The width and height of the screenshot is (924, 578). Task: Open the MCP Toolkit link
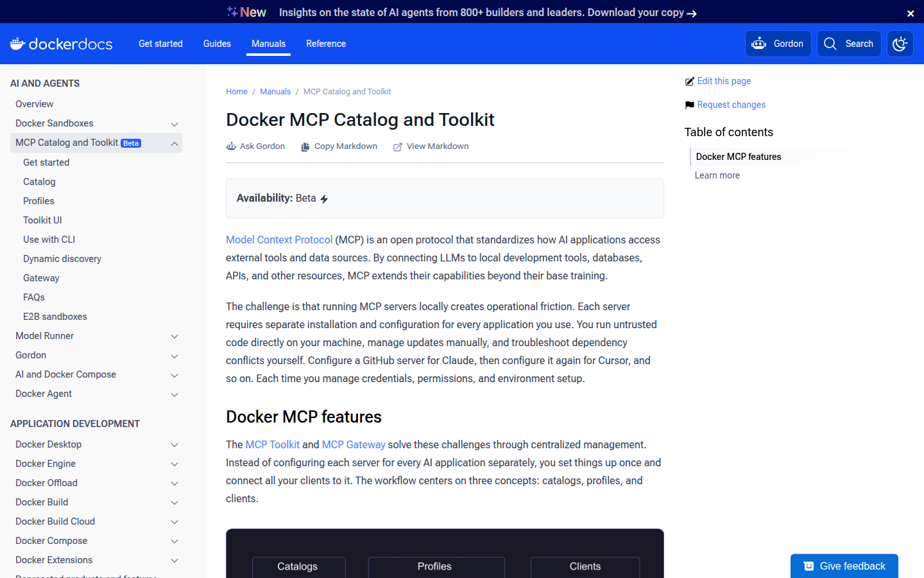click(273, 444)
